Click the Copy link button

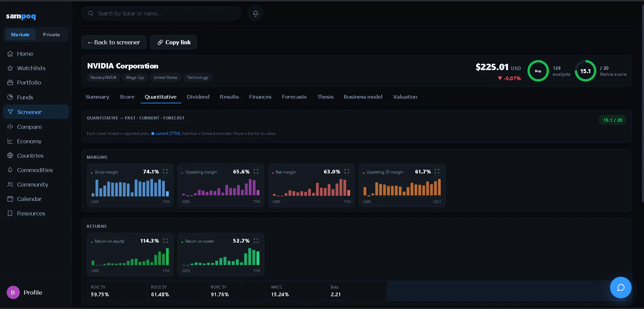pos(174,42)
